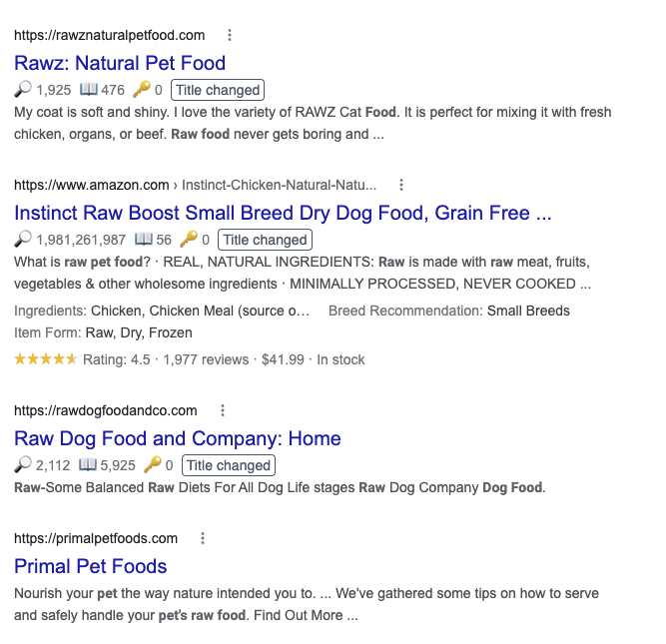666x644 pixels.
Task: Click book icon next to 5,925
Action: tap(87, 465)
